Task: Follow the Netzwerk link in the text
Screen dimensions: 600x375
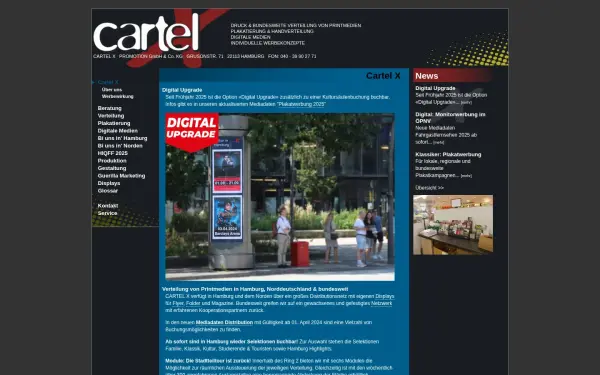Action: 381,303
